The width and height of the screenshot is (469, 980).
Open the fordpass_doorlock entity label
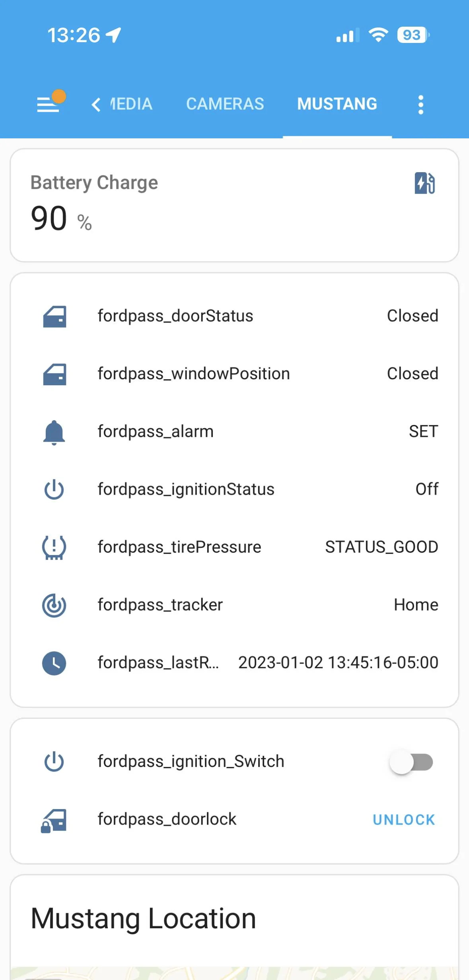tap(167, 819)
